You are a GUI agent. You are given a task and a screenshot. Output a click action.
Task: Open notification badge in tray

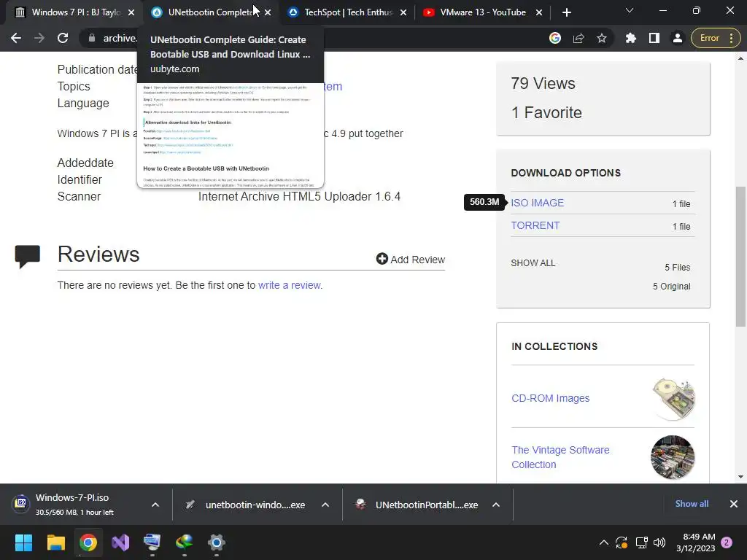pyautogui.click(x=727, y=542)
